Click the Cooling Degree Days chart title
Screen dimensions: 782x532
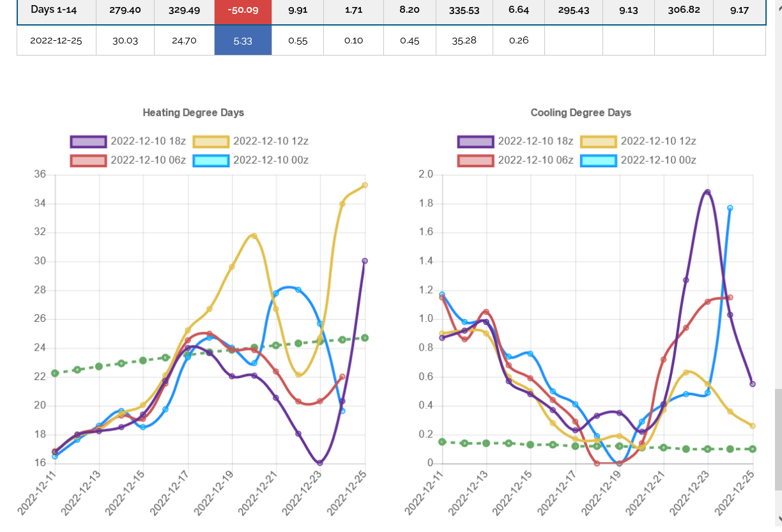point(581,112)
